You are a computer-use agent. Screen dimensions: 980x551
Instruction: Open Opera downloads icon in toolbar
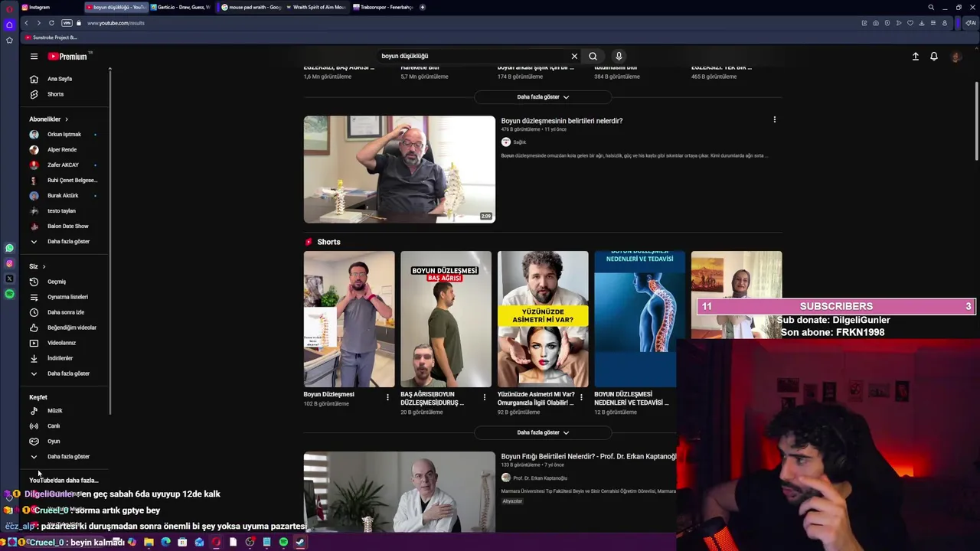tap(921, 23)
